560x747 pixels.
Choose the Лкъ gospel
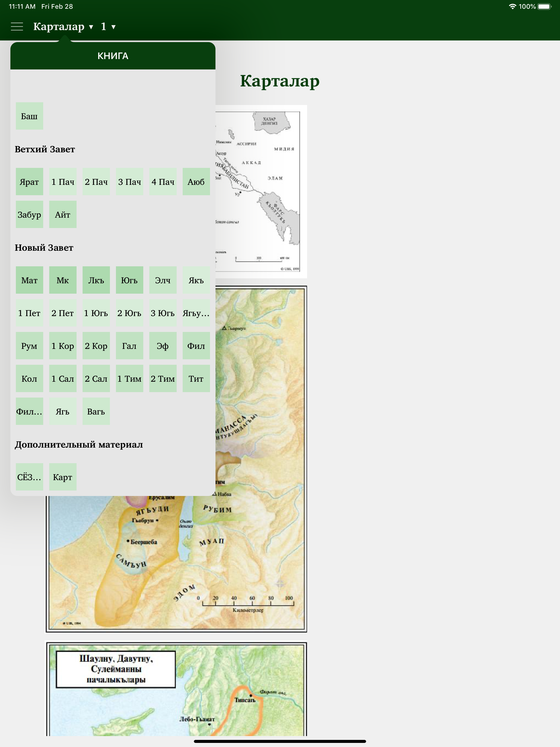(96, 280)
